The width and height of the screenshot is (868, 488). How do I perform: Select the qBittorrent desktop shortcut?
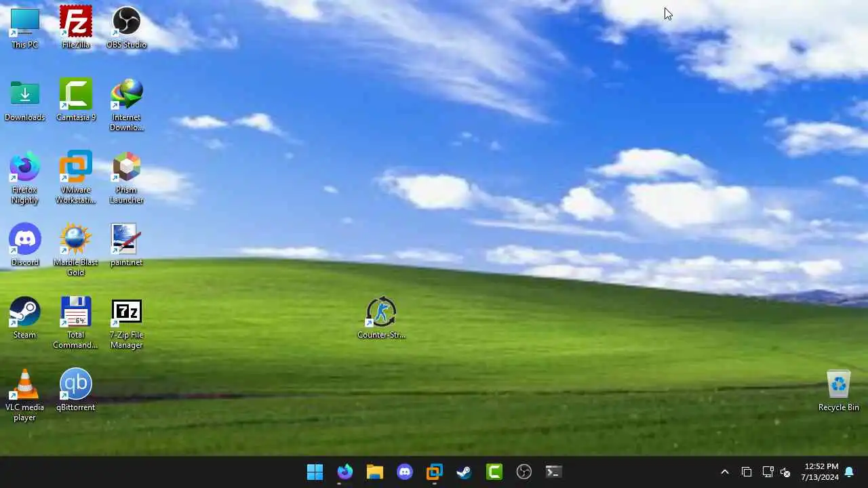(75, 390)
